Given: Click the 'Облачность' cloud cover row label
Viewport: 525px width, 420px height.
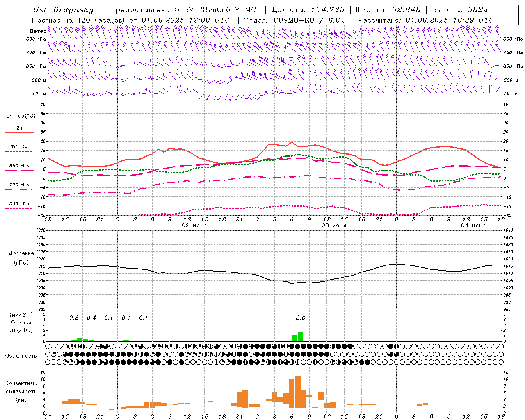Looking at the screenshot, I should (x=21, y=356).
